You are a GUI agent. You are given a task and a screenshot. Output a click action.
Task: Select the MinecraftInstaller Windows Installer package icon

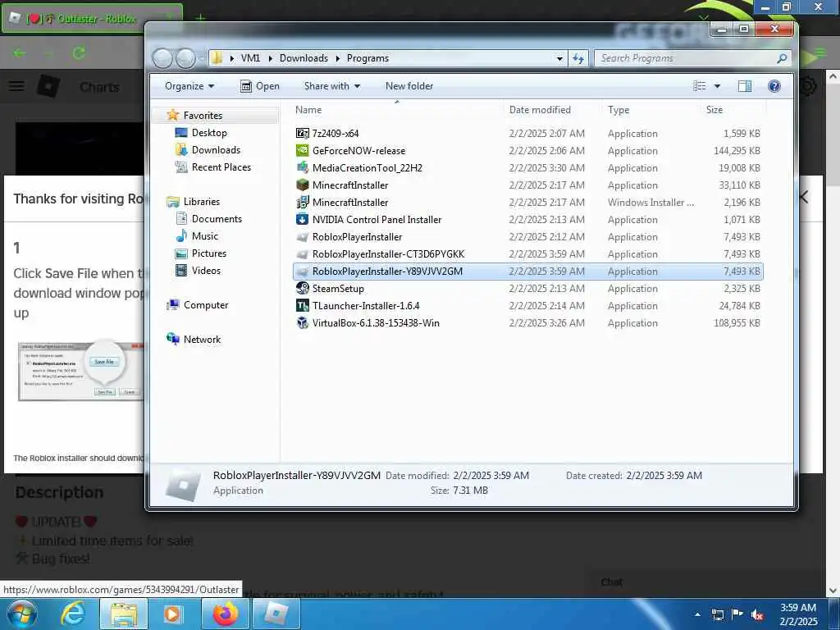click(x=302, y=202)
